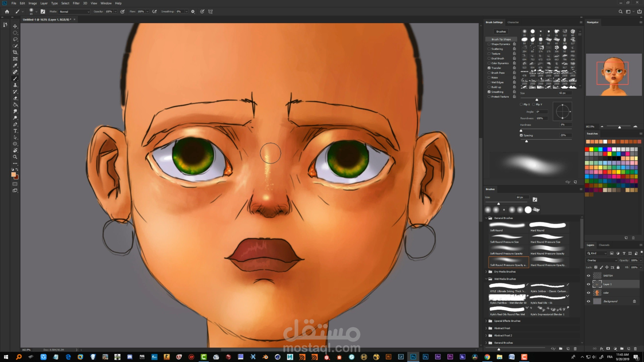Select the Clone Stamp tool
Image resolution: width=644 pixels, height=362 pixels.
point(15,85)
